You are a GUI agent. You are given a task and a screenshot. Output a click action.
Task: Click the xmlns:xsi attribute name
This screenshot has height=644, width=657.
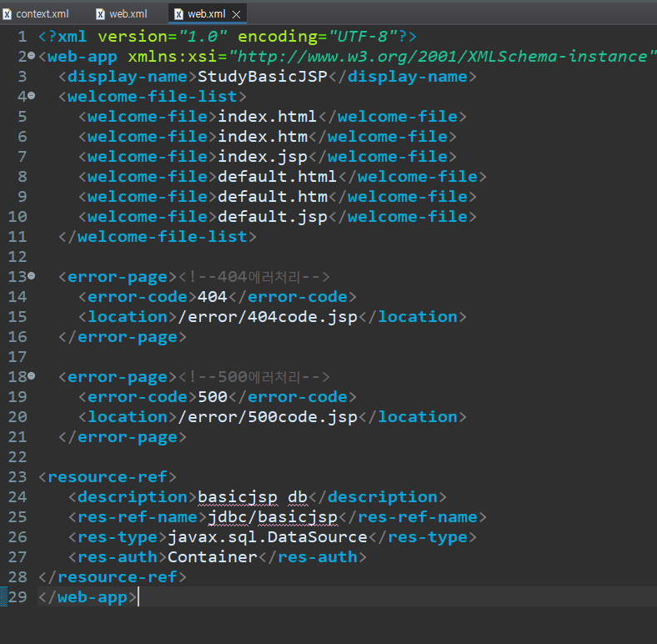coord(172,57)
